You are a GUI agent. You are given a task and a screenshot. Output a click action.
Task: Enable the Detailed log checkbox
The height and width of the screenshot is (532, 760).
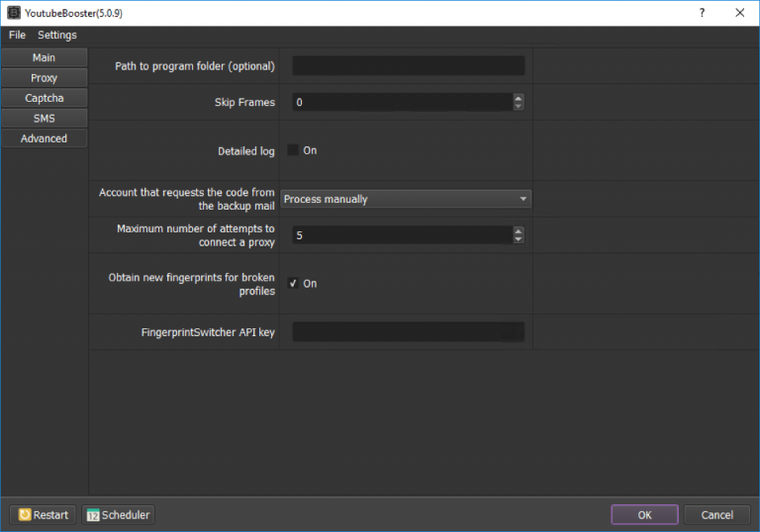(x=293, y=150)
